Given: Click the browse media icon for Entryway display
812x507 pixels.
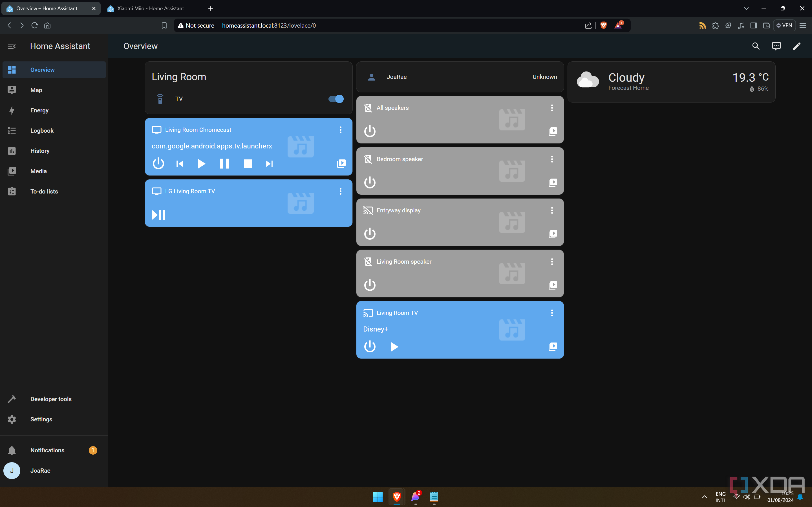Looking at the screenshot, I should click(552, 234).
